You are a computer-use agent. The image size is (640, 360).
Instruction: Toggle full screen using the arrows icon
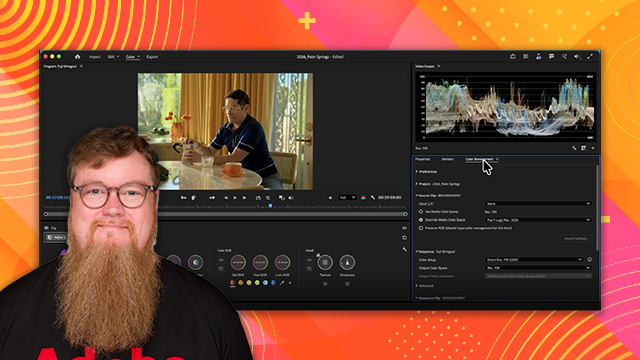[590, 57]
